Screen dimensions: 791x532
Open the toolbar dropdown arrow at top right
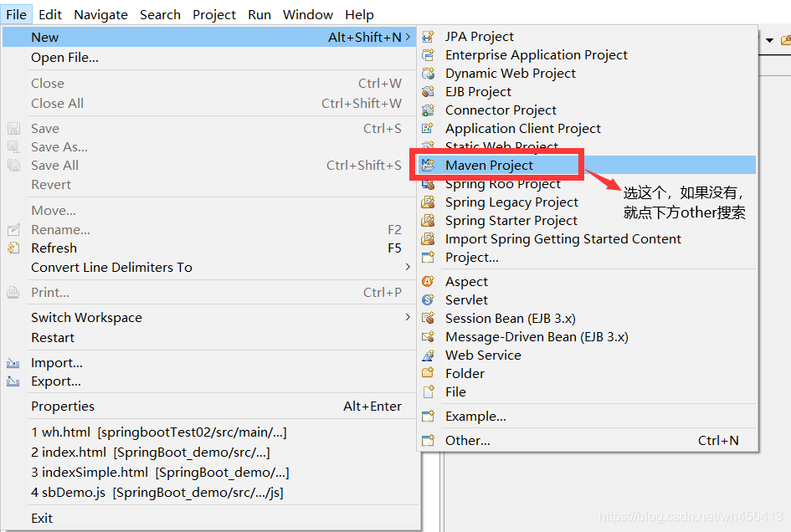[x=769, y=40]
